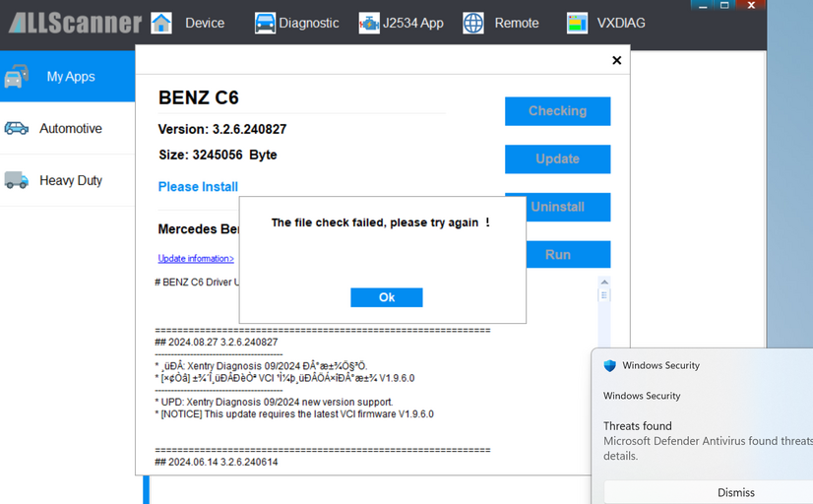813x504 pixels.
Task: Minimize the ALLScanner window
Action: pos(703,5)
